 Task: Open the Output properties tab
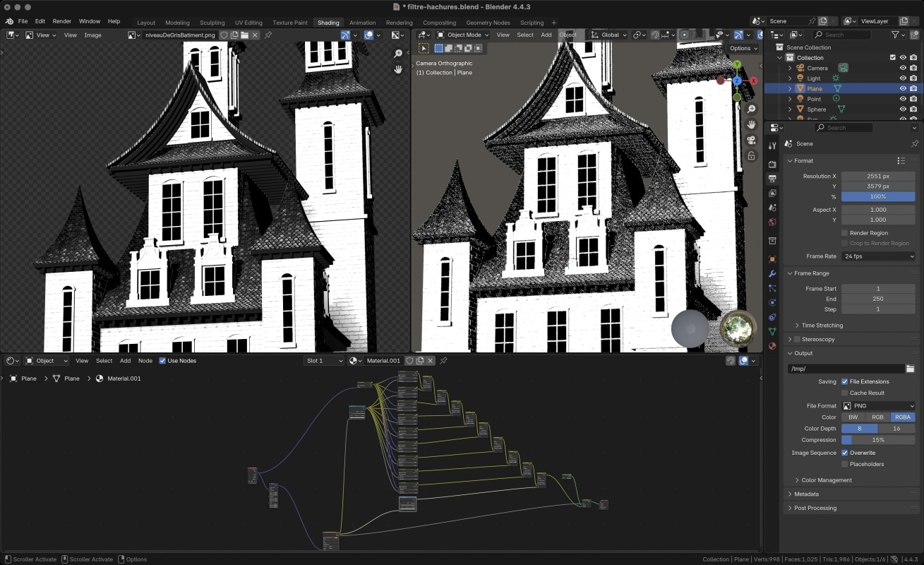pyautogui.click(x=772, y=179)
